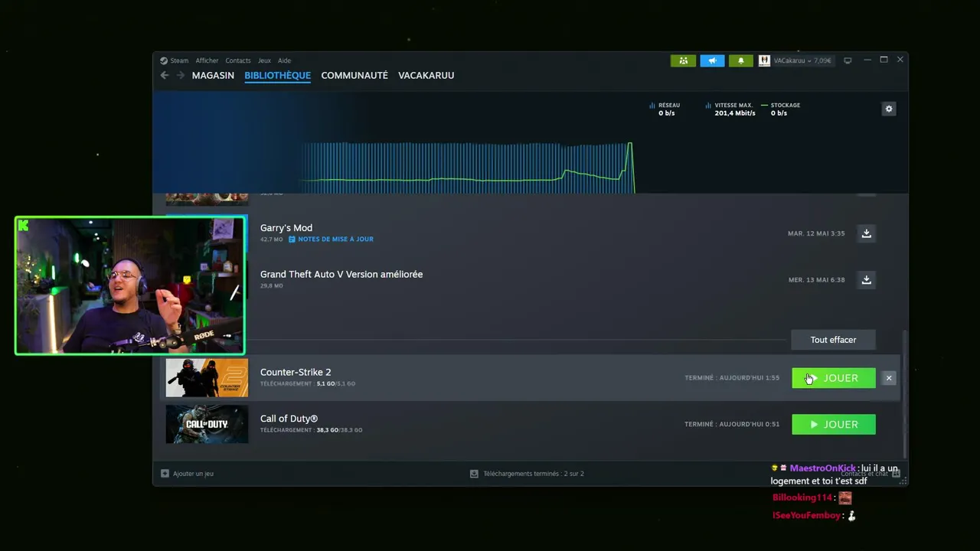Go back with the left arrow
Image resolution: width=980 pixels, height=551 pixels.
165,75
